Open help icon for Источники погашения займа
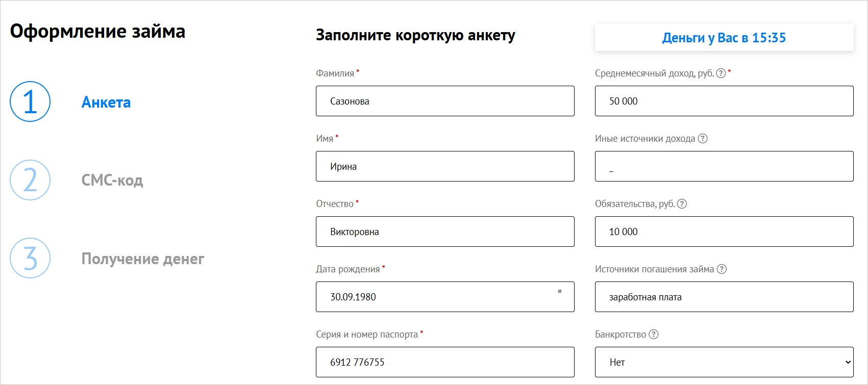Image resolution: width=868 pixels, height=385 pixels. pyautogui.click(x=722, y=269)
